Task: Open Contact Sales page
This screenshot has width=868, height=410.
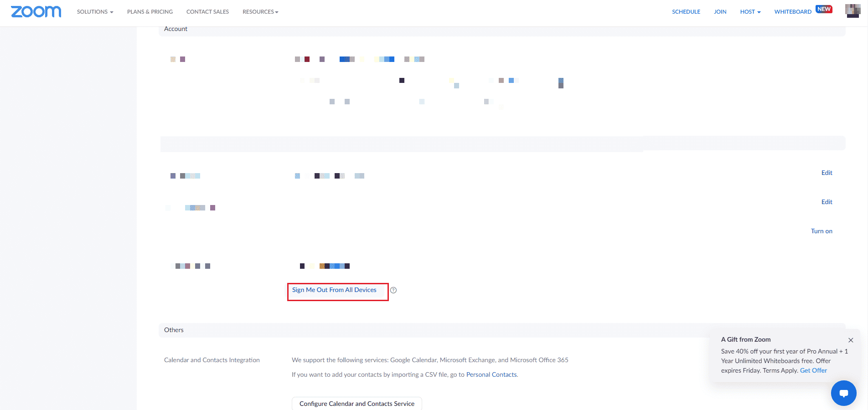Action: (x=207, y=12)
